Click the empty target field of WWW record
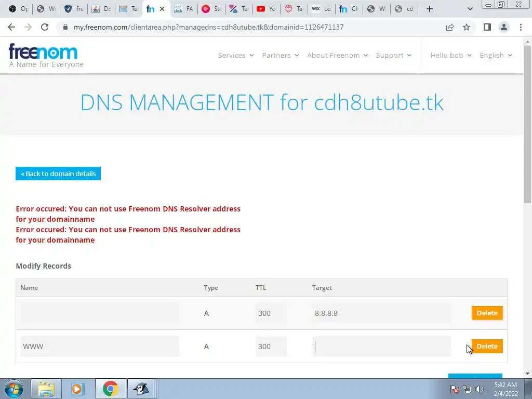Viewport: 532px width, 399px height. (x=381, y=347)
